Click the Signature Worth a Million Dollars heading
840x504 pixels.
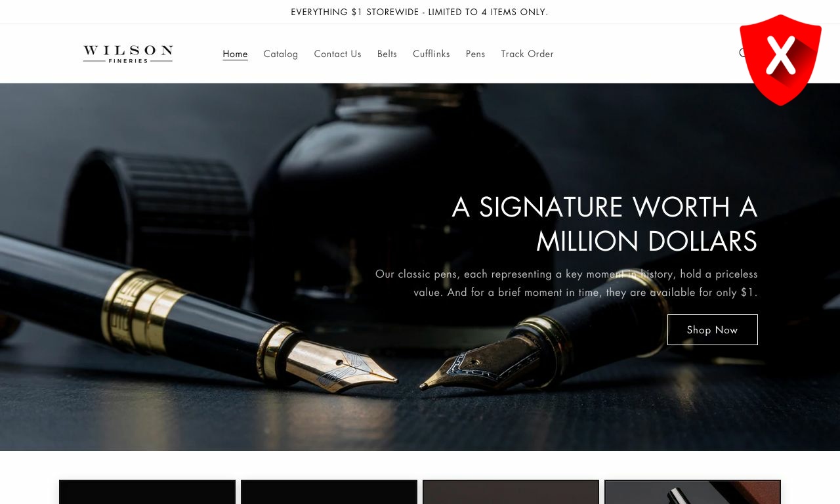coord(604,224)
